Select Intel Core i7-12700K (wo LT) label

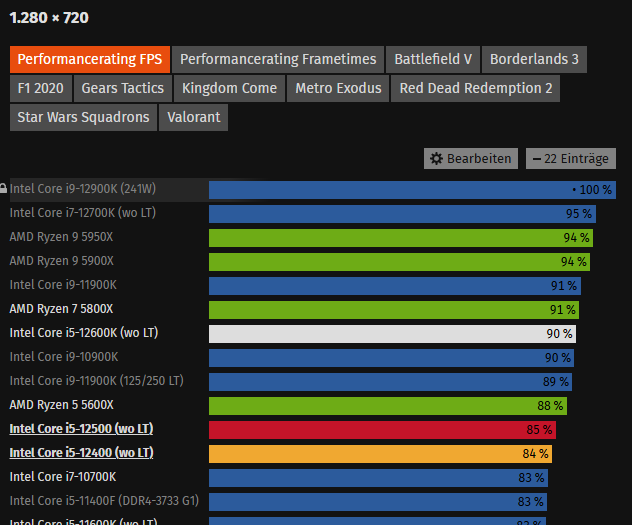pos(83,213)
